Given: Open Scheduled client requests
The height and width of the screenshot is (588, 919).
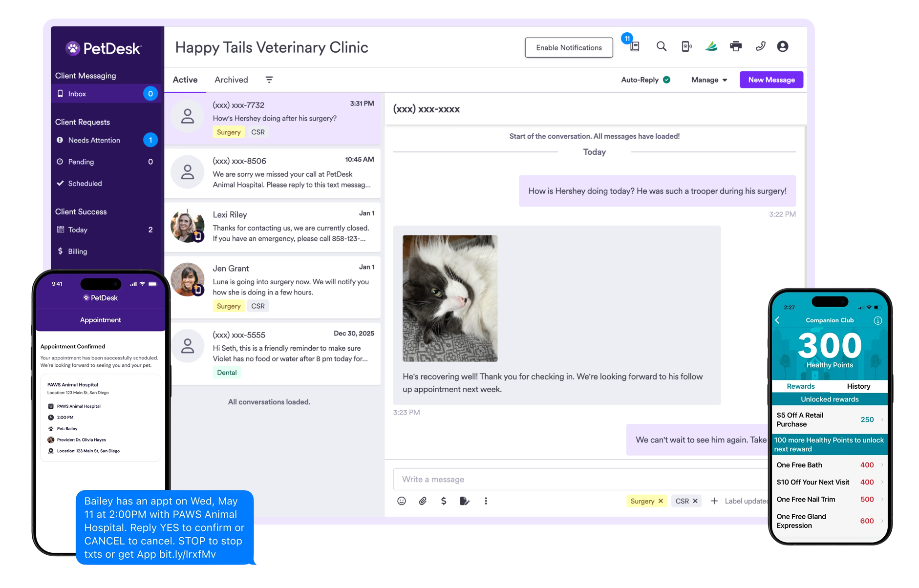Looking at the screenshot, I should coord(107,183).
